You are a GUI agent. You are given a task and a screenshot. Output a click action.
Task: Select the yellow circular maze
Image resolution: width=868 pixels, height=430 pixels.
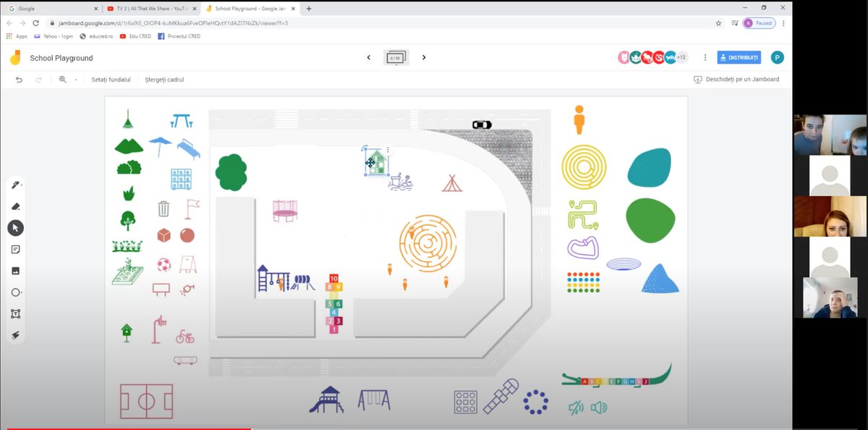(584, 167)
